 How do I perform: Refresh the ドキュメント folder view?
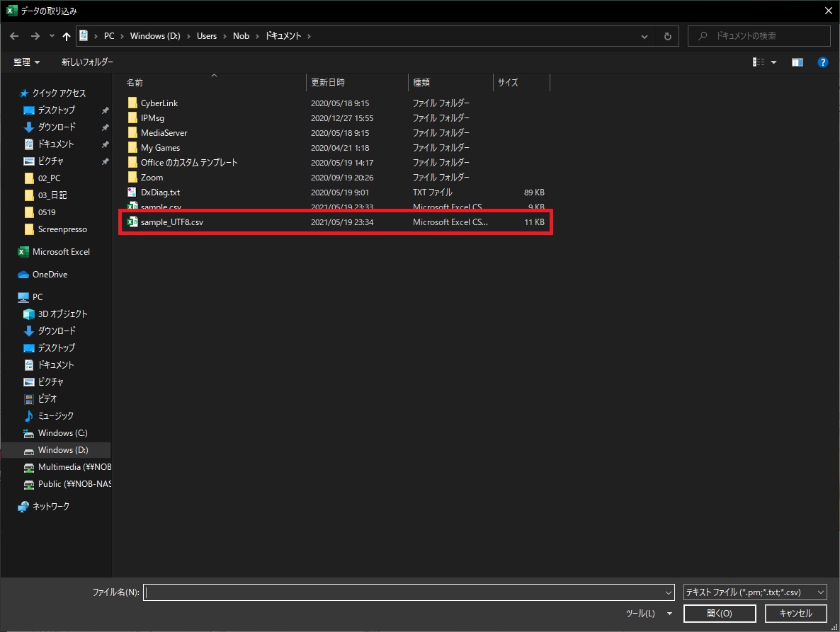667,36
